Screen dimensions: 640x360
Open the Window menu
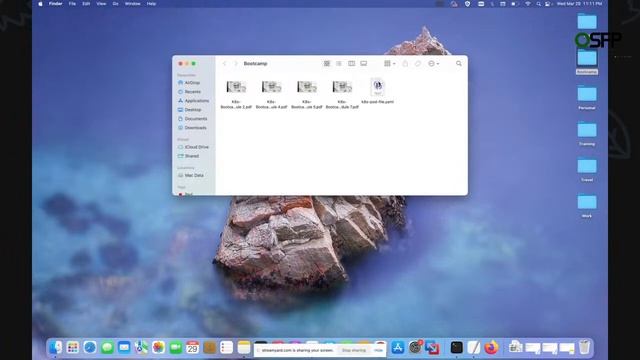[x=132, y=4]
